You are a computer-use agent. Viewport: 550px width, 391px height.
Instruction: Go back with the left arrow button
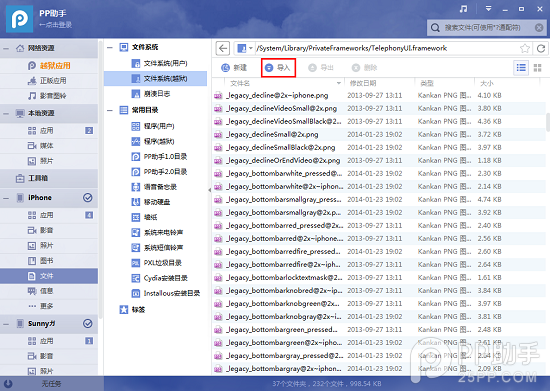[223, 48]
